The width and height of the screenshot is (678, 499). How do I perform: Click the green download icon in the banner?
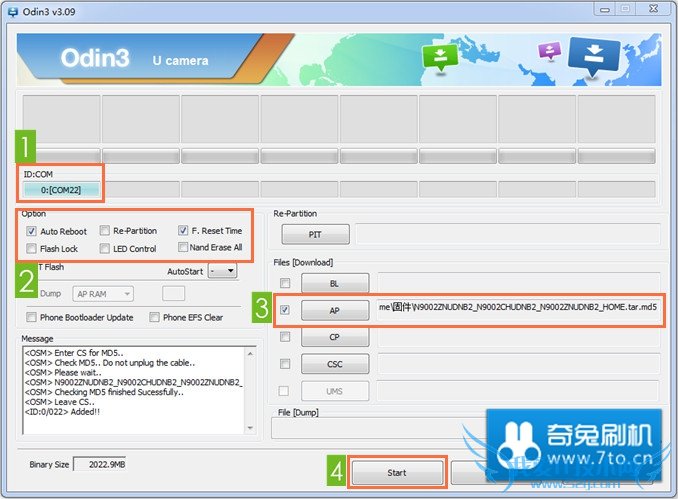[440, 58]
